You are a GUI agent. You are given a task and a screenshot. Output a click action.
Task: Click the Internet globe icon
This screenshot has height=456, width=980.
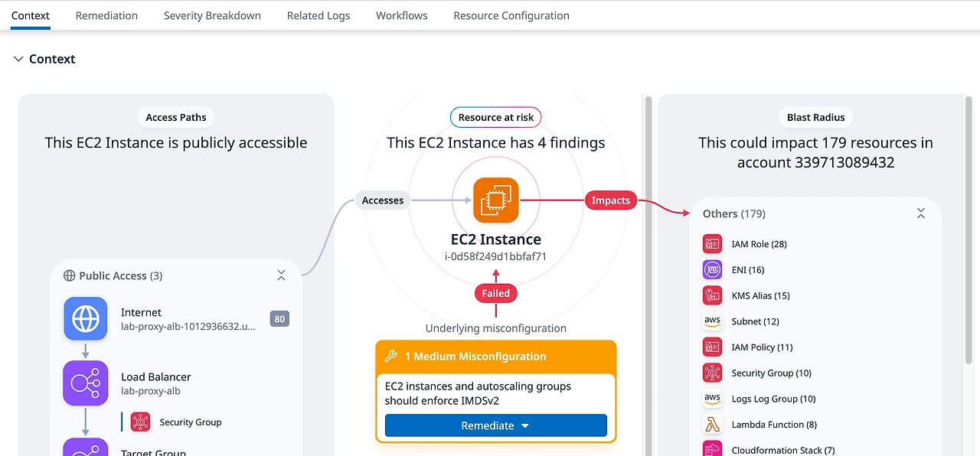pyautogui.click(x=85, y=318)
